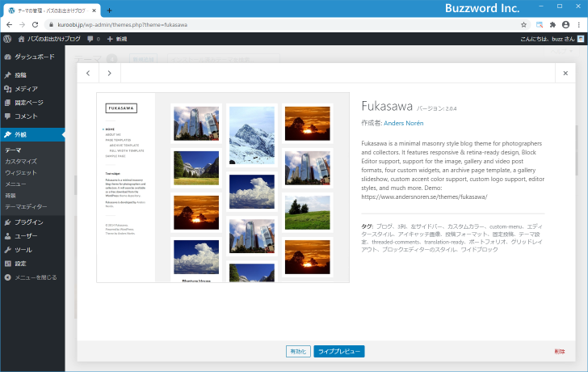Click the タグ: label text
The width and height of the screenshot is (588, 372).
367,226
